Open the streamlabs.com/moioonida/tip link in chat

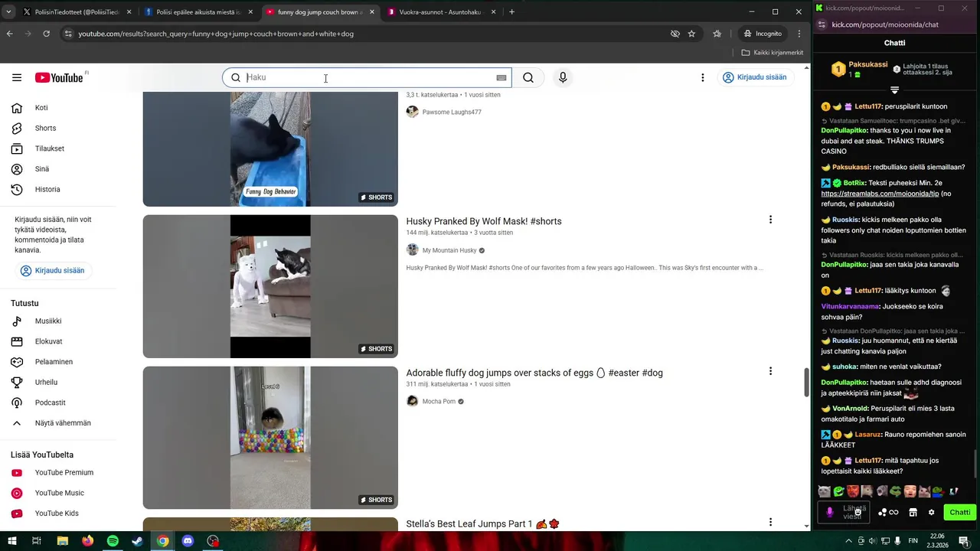coord(880,194)
